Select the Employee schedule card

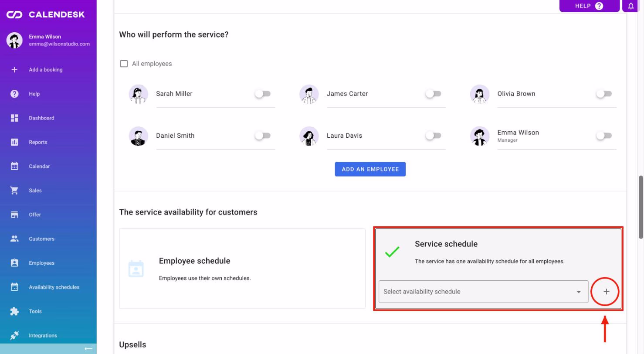(x=242, y=269)
